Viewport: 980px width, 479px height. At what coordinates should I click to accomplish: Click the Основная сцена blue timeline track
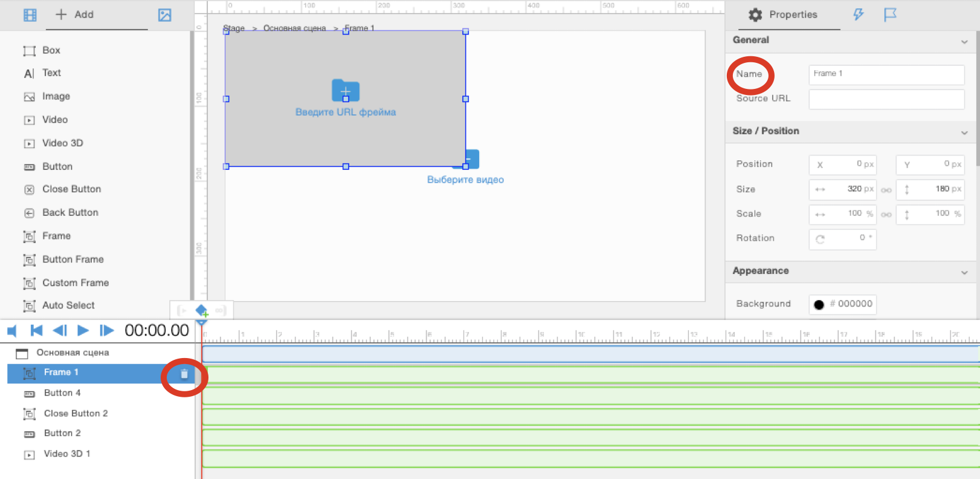[x=591, y=354]
